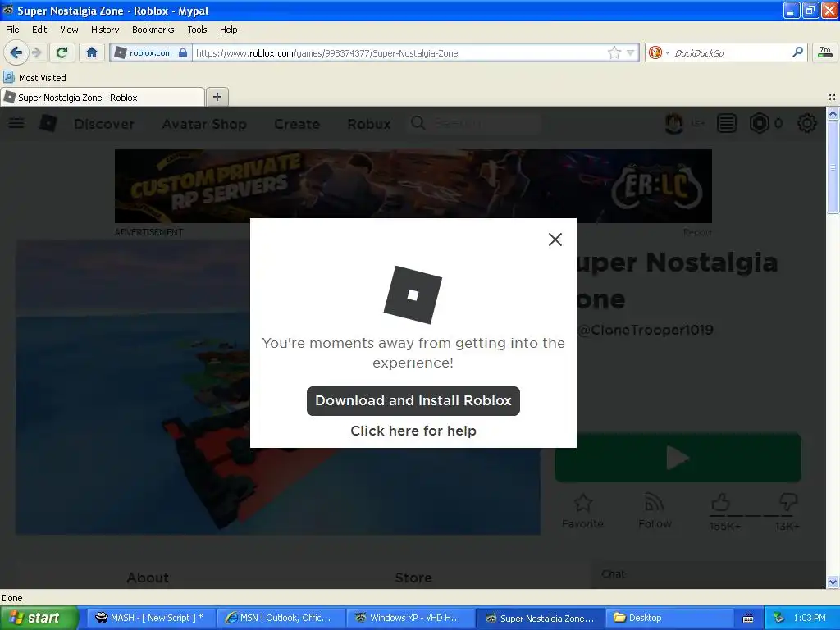Switch to the Store tab
The image size is (840, 630).
pos(413,577)
